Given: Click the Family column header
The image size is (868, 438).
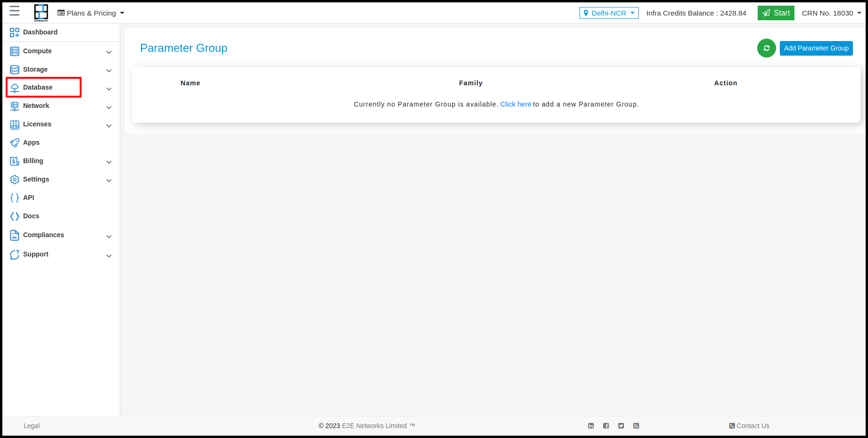Looking at the screenshot, I should (471, 83).
